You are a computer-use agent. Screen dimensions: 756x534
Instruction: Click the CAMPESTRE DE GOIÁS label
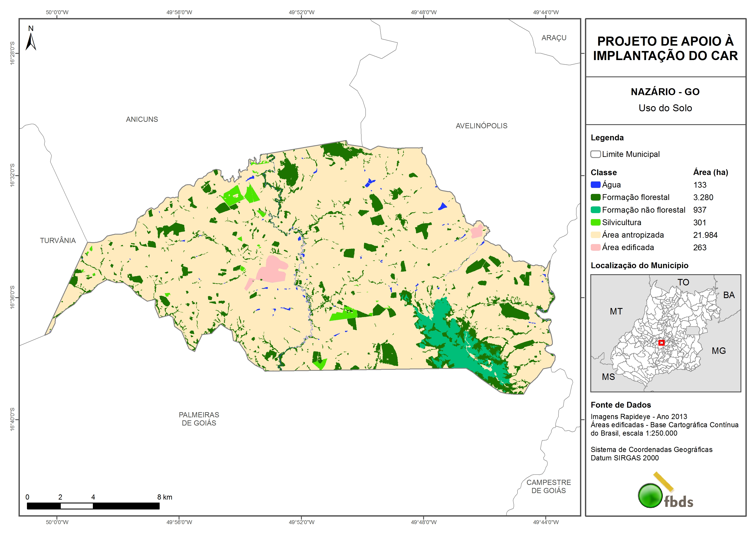pos(549,486)
